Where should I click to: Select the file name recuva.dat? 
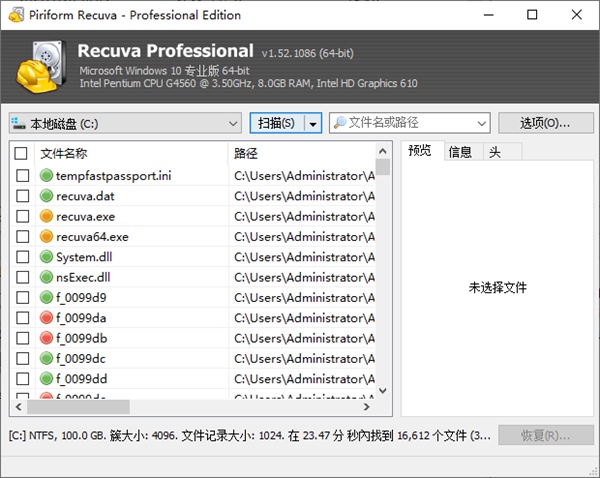tap(85, 196)
